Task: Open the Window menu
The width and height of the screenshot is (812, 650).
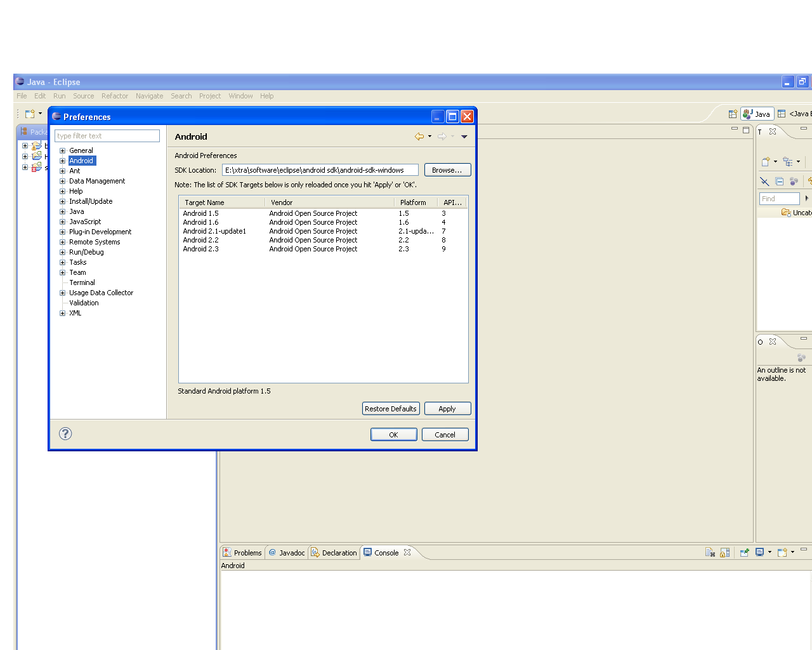Action: (x=240, y=96)
